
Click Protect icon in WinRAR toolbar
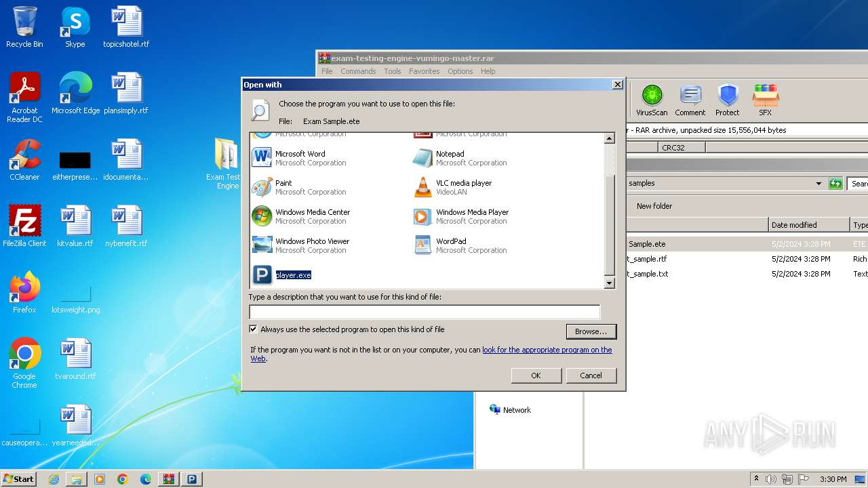pos(728,100)
